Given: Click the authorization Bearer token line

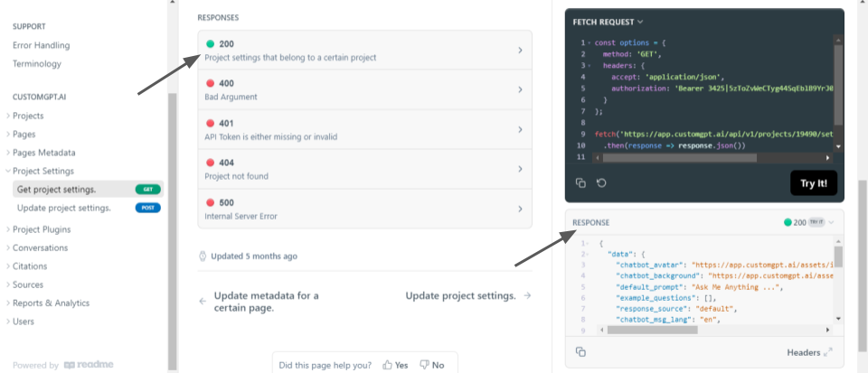Looking at the screenshot, I should coord(722,89).
